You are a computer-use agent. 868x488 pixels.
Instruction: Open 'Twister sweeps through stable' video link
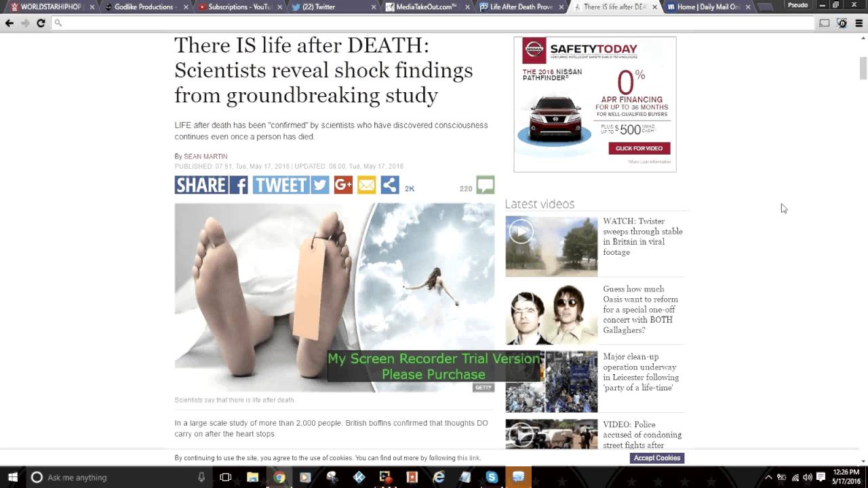pos(643,237)
